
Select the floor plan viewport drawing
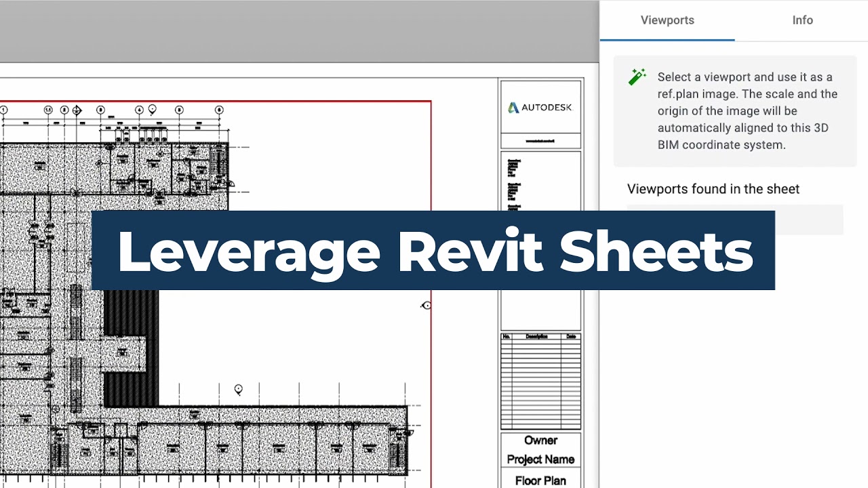(x=215, y=294)
